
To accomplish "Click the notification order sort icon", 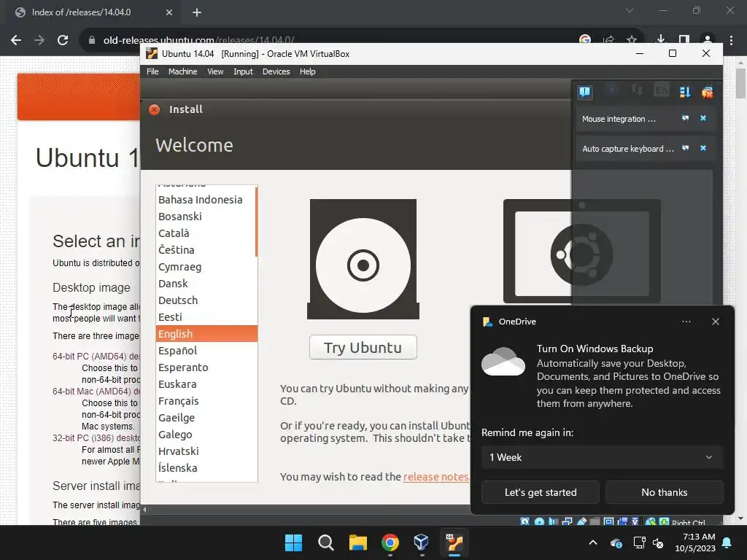I will 685,91.
